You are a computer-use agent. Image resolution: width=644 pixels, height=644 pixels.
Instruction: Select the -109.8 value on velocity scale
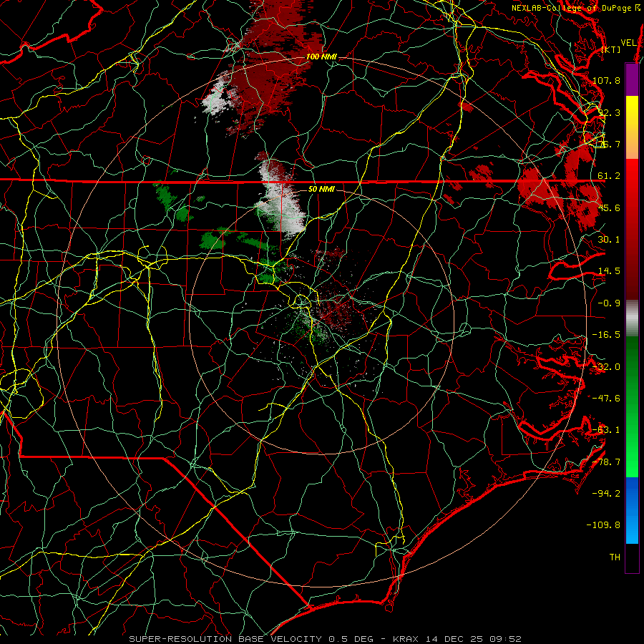tap(604, 525)
